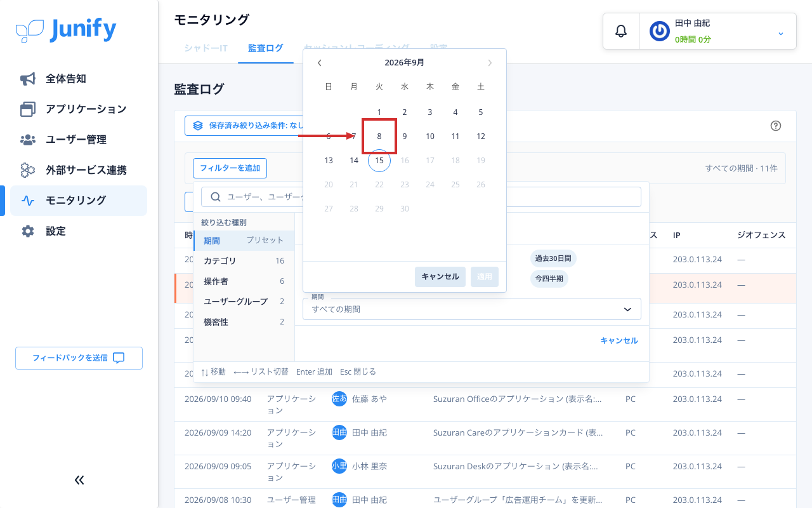Click Suzuran Careのアプリケーションカード log entry
This screenshot has width=812, height=508.
(x=518, y=432)
